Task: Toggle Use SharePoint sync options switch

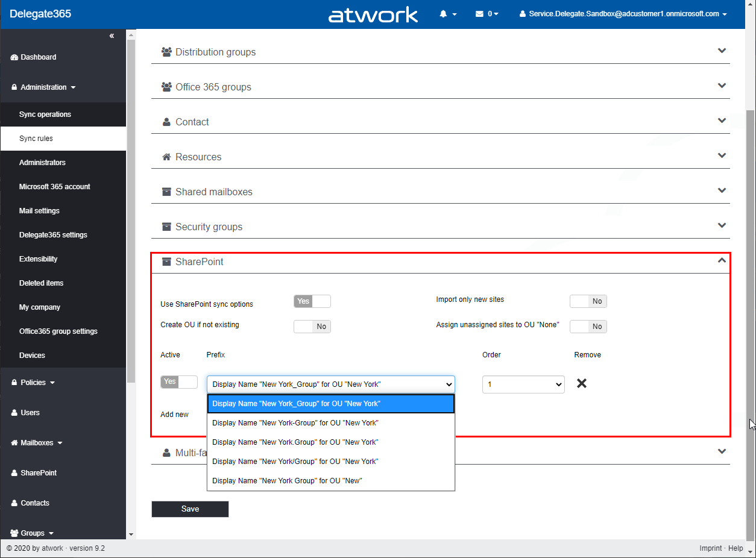Action: click(312, 301)
